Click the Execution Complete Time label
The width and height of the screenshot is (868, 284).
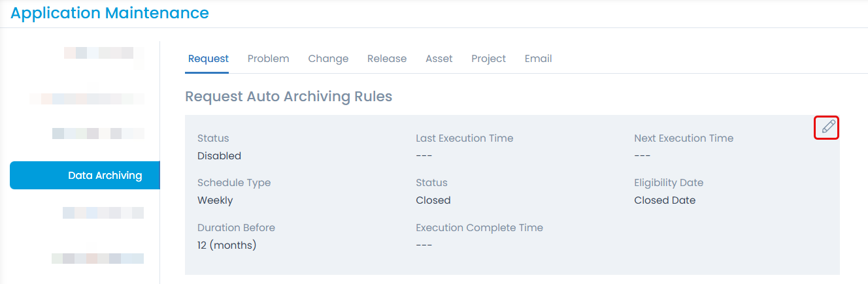[x=480, y=228]
